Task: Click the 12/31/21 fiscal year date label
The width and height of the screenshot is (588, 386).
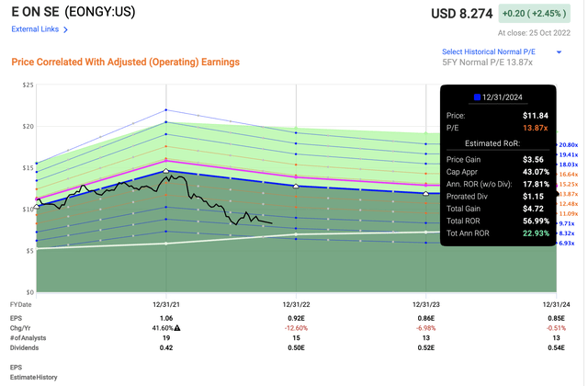Action: click(x=166, y=304)
